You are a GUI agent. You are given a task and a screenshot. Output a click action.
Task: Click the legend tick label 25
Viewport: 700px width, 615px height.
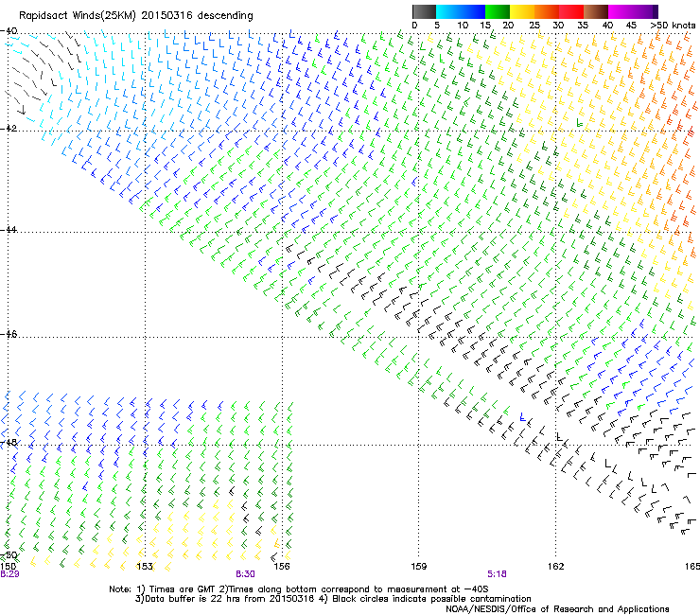point(534,26)
